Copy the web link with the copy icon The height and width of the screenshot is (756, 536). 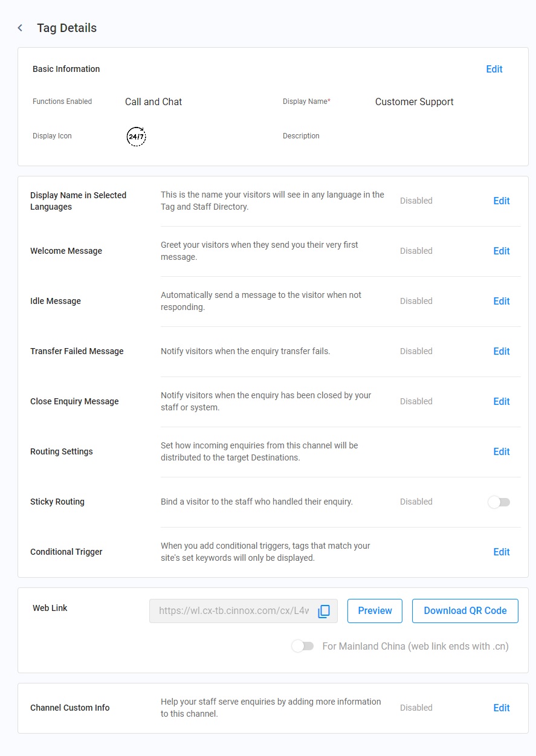tap(324, 611)
